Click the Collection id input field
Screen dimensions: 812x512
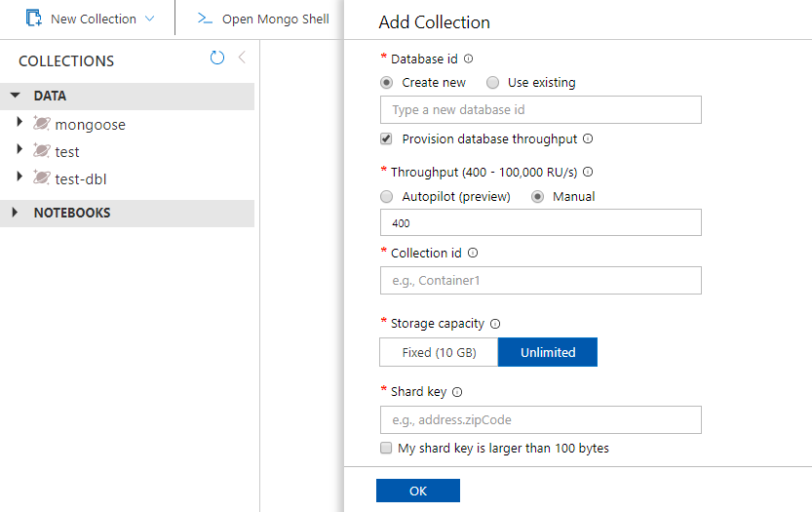coord(540,281)
